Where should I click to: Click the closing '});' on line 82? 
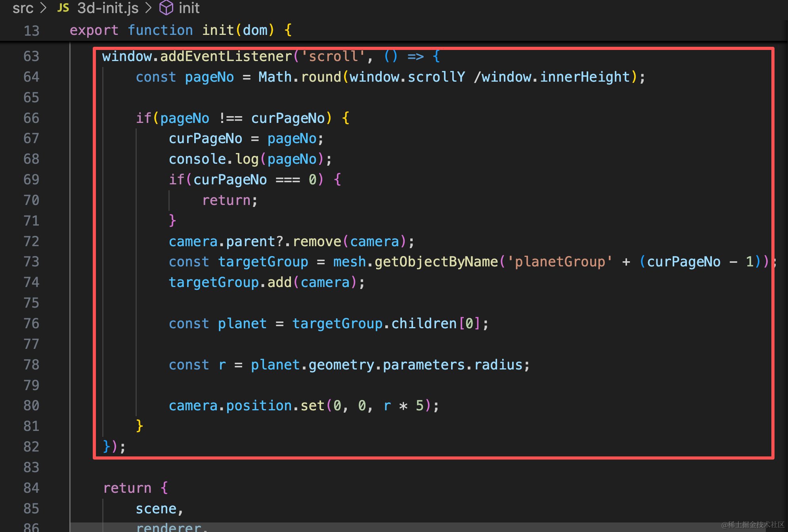coord(114,447)
